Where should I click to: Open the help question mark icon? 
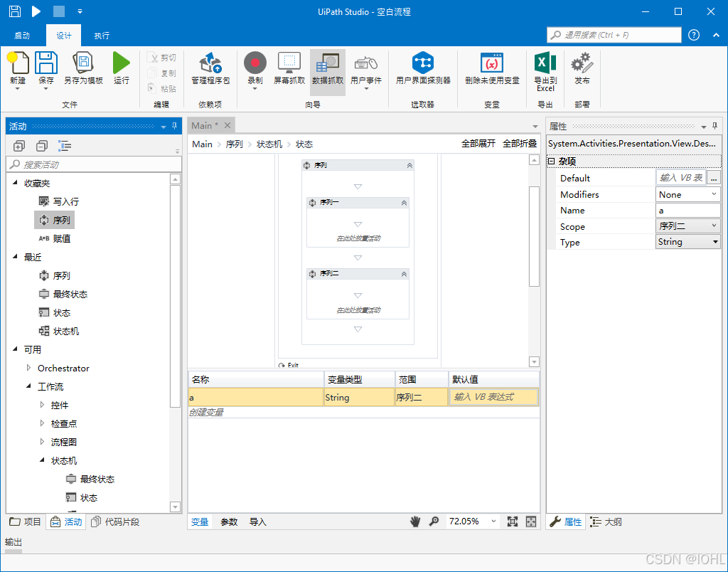click(x=694, y=35)
